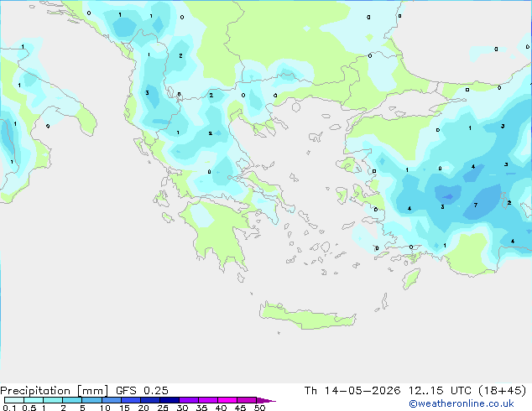Screen dimensions: 532x411
Task: Select the 15–20 mm legend swatch
Action: click(x=131, y=400)
